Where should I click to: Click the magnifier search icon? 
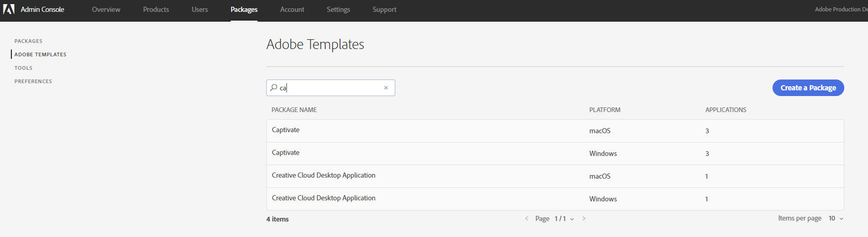[x=274, y=88]
